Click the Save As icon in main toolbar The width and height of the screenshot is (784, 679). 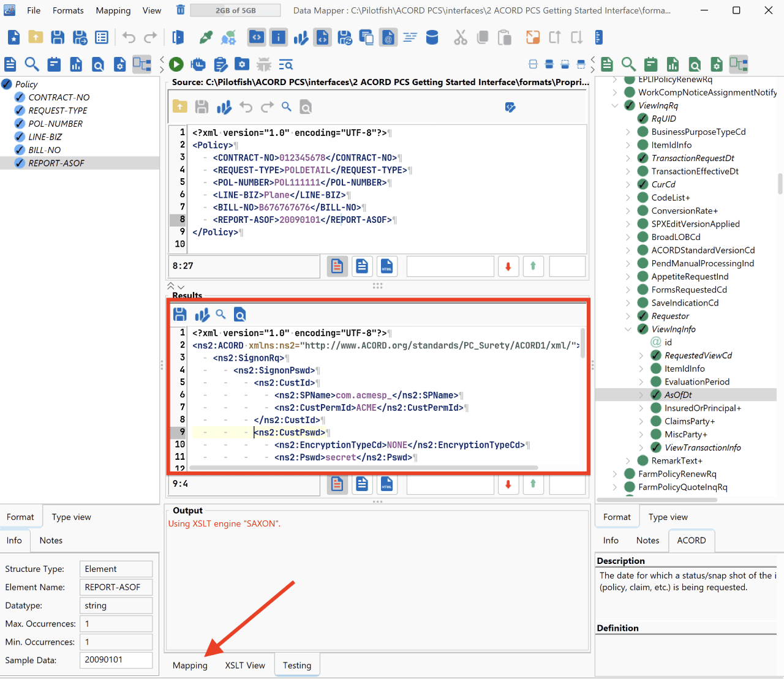click(x=80, y=38)
